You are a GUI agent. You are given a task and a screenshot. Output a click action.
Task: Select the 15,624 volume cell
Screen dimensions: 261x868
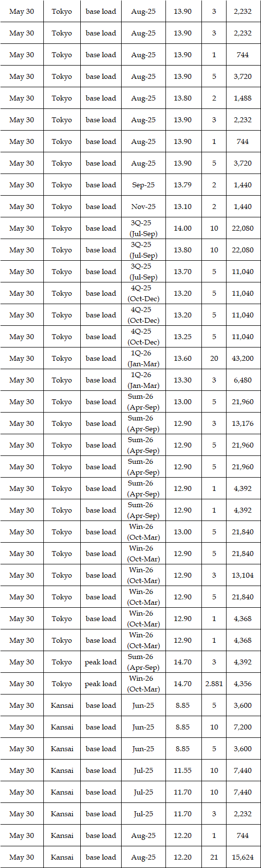243,857
